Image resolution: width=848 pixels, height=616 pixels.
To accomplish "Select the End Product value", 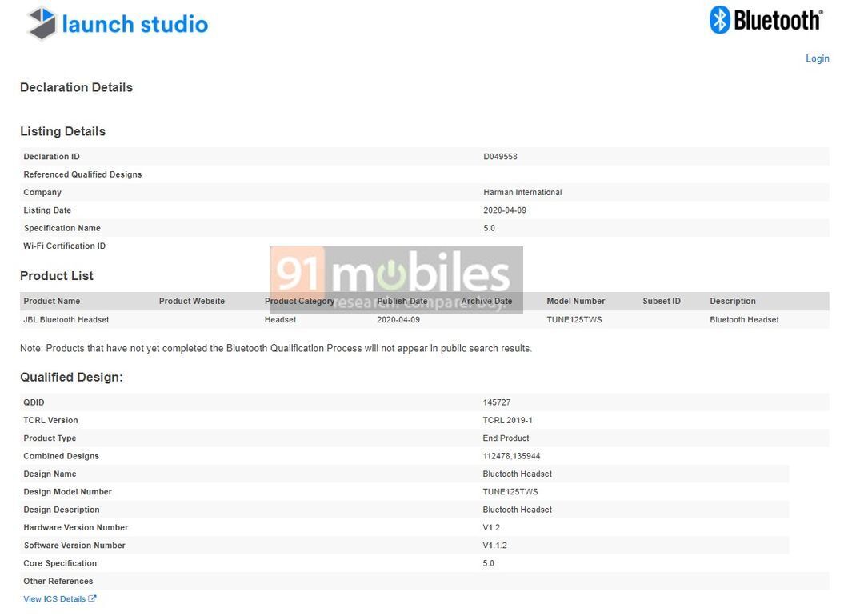I will (506, 438).
